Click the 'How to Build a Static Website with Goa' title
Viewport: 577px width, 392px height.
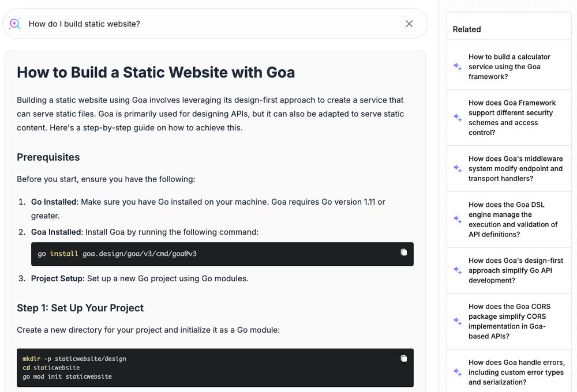pos(156,72)
